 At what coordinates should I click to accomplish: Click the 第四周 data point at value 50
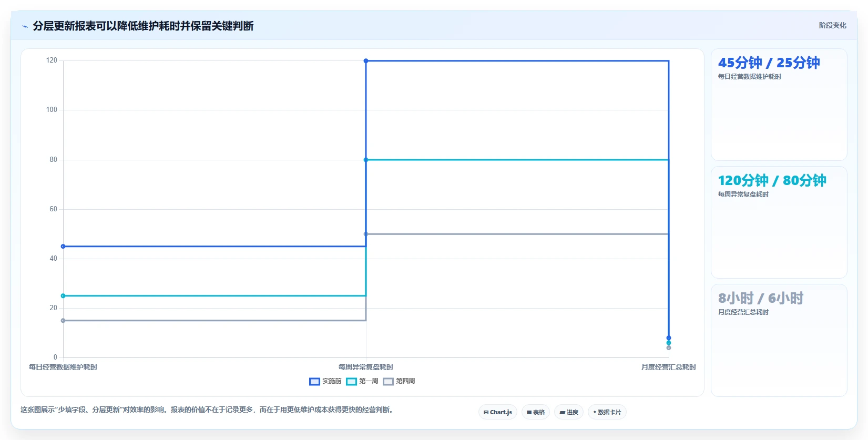[366, 234]
